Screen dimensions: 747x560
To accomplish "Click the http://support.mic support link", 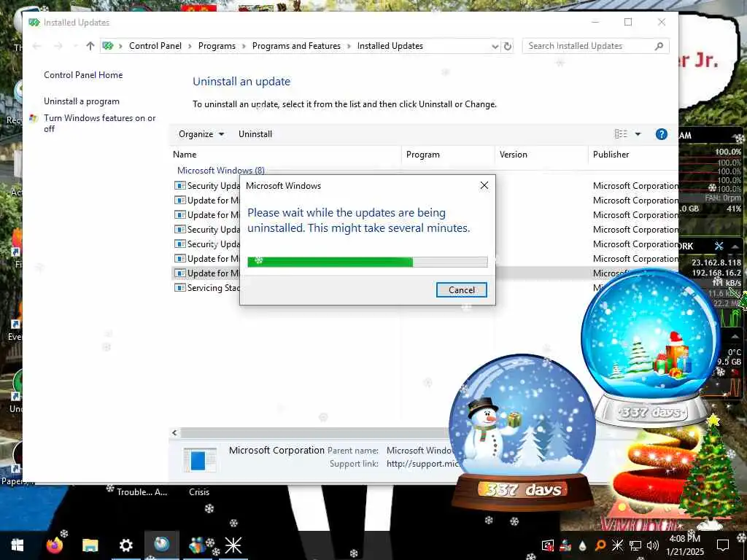I will 423,464.
